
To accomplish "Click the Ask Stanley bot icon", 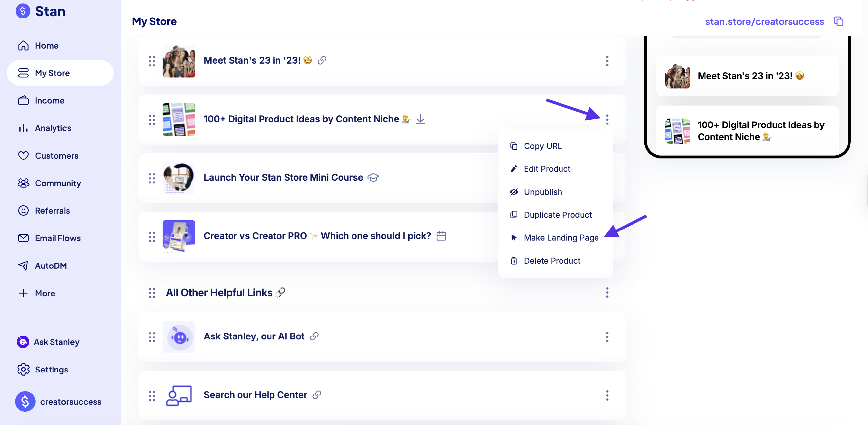I will pos(23,342).
